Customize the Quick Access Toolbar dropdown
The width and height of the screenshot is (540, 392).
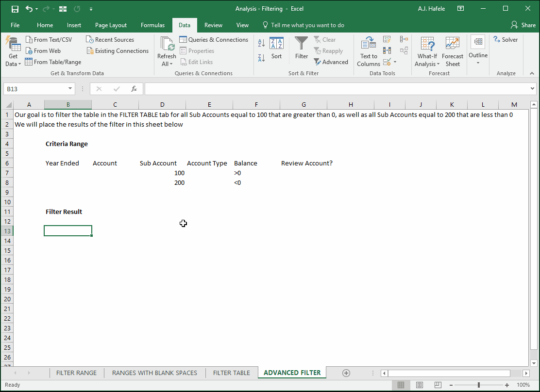coord(91,9)
